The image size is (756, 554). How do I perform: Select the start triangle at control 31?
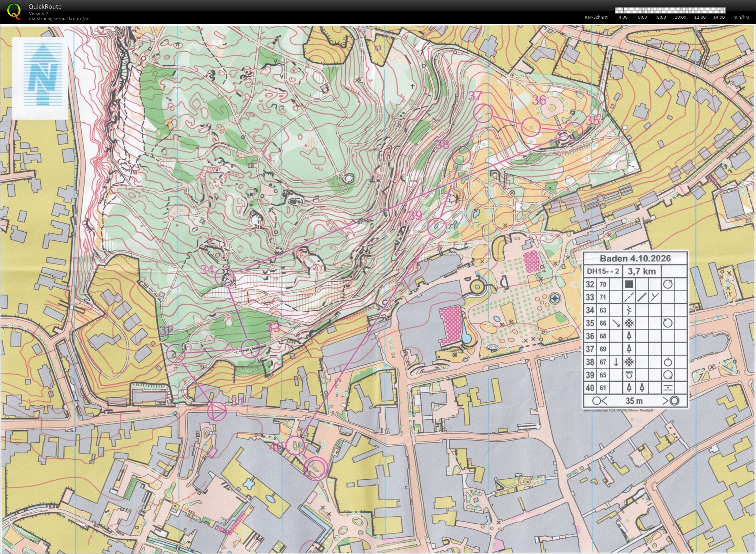coord(217,412)
